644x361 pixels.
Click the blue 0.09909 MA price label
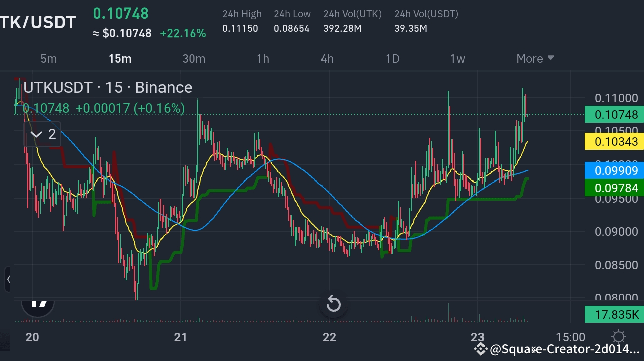click(613, 170)
